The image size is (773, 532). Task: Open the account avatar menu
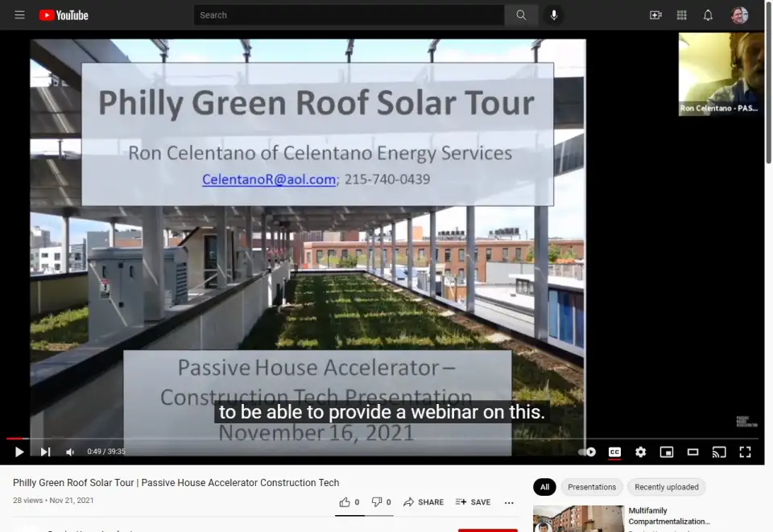point(739,15)
